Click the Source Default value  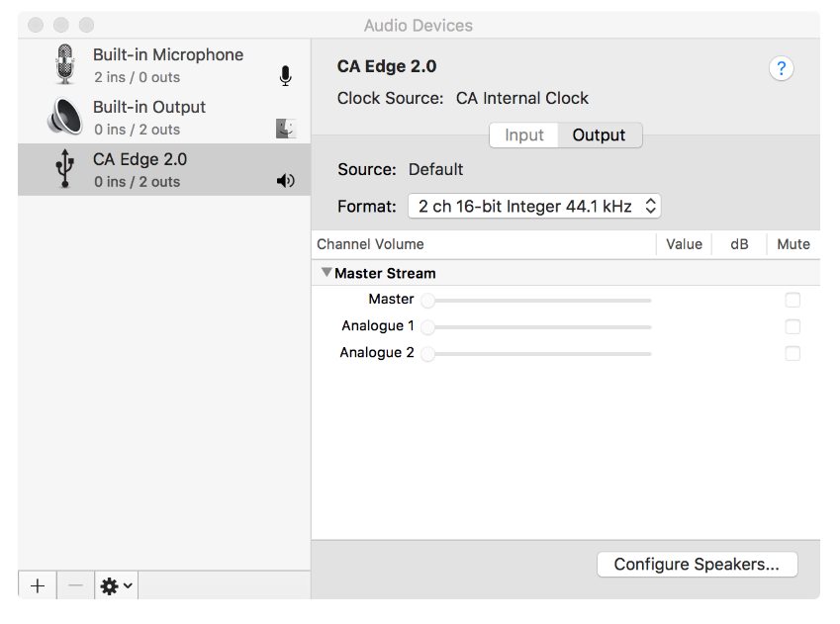click(435, 169)
